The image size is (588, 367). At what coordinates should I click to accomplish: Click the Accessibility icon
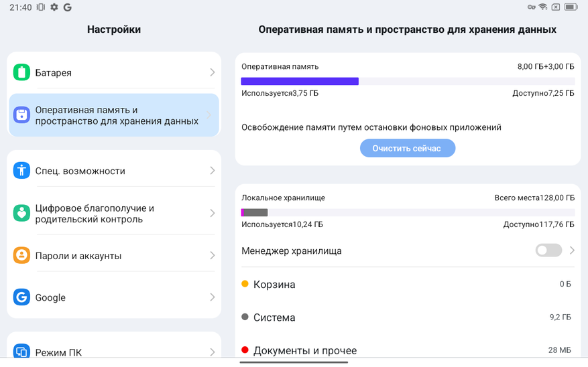21,171
